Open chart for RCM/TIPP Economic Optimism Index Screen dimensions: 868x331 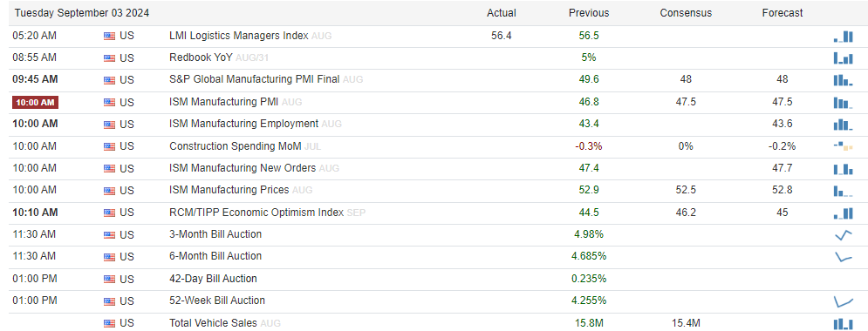(843, 213)
